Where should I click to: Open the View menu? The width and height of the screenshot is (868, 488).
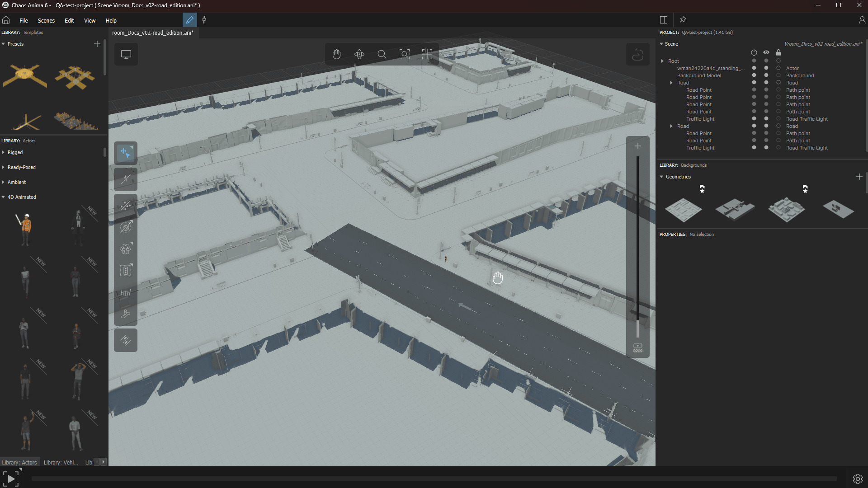click(x=90, y=20)
